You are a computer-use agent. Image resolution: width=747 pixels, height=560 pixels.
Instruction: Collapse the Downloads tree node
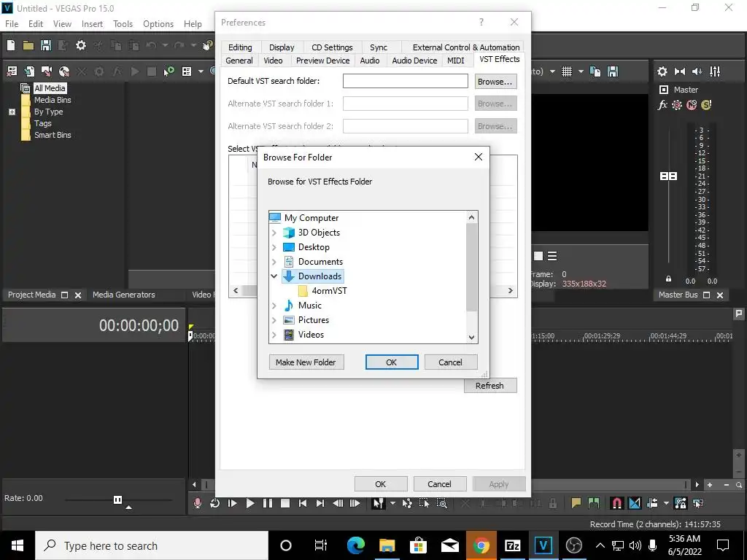pos(274,276)
